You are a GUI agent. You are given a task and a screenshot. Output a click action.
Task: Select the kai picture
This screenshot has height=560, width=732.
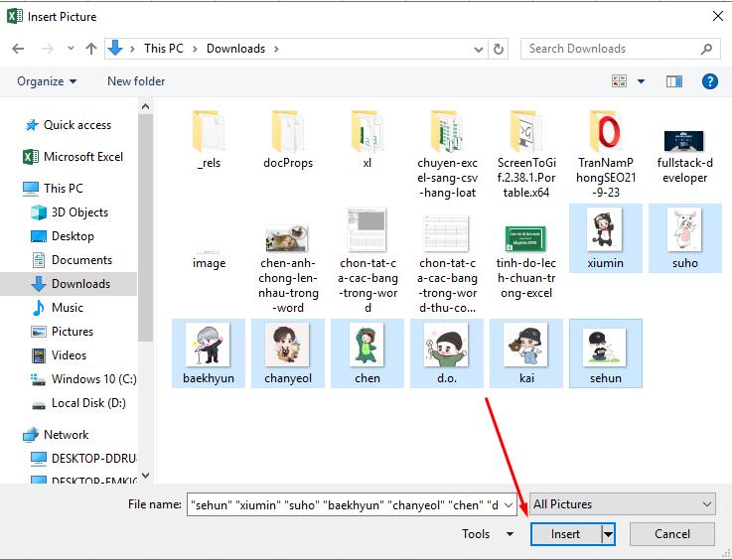coord(526,353)
